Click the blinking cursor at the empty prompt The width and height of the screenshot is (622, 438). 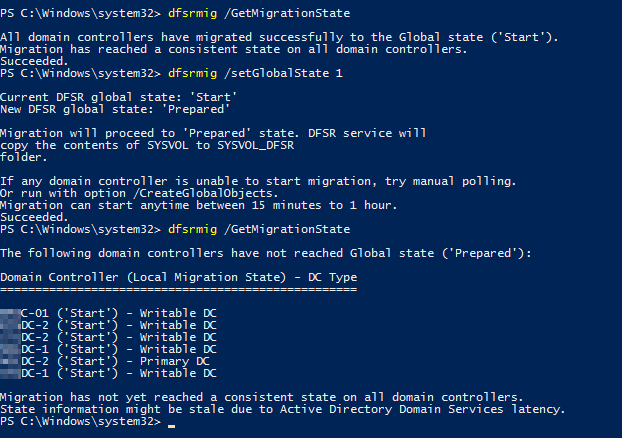171,426
